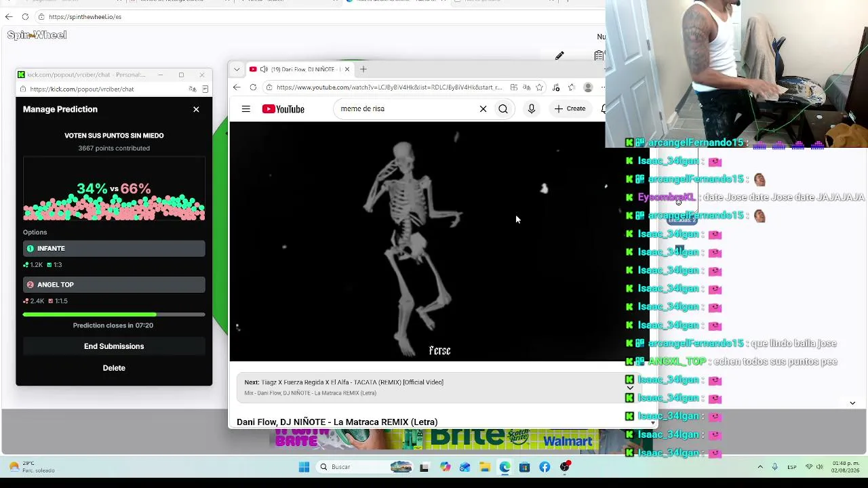This screenshot has width=868, height=488.
Task: Open ESP keyboard language indicator
Action: pos(792,467)
